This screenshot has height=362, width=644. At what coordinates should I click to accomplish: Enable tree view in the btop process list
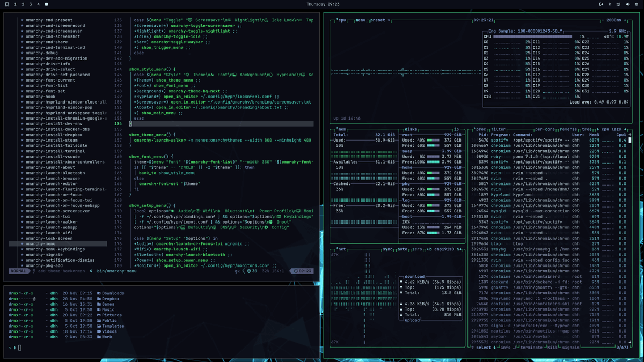coord(586,130)
